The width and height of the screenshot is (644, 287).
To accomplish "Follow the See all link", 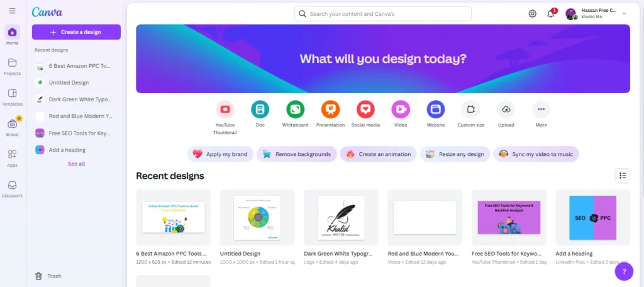I will coord(76,164).
